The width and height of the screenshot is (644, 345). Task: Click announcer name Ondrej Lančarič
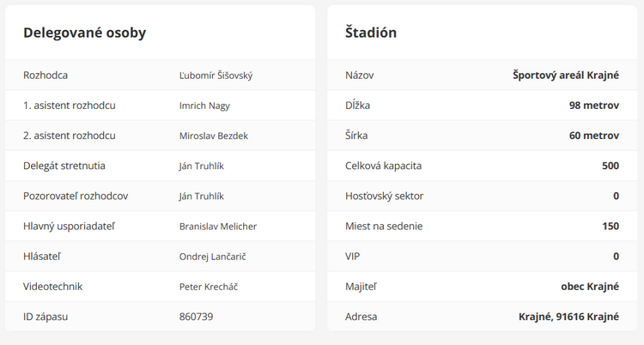(x=214, y=256)
